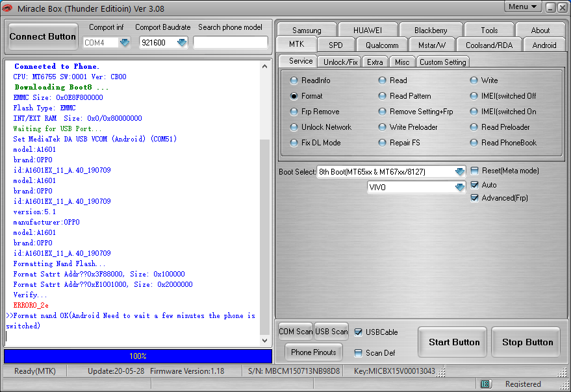Select the Frp Remove radio option
571x392 pixels.
294,112
